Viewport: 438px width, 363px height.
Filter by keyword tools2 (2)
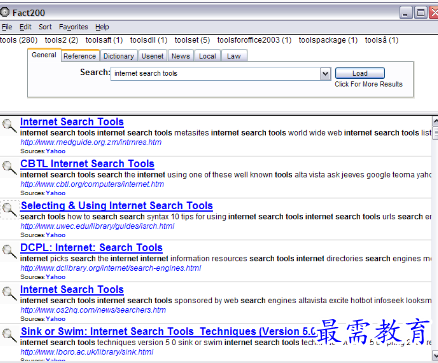click(x=61, y=40)
